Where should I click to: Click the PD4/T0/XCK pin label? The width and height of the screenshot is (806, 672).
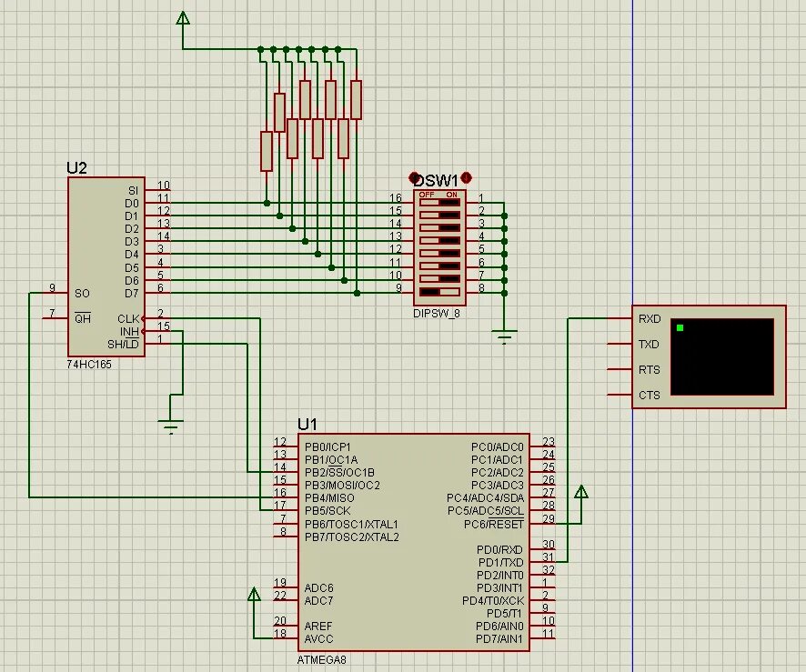click(493, 600)
